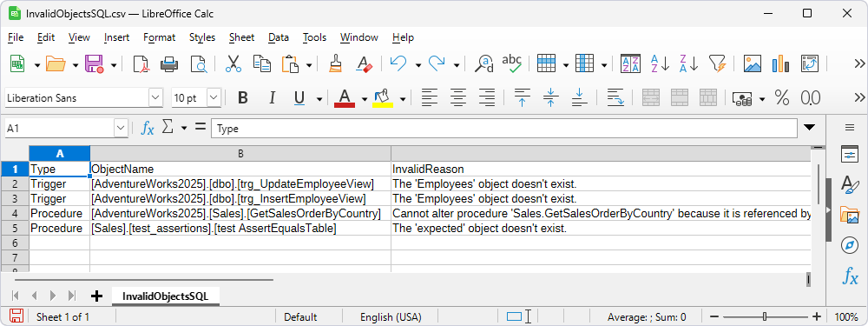Apply red font color
Viewport: 868px width, 326px height.
(345, 98)
